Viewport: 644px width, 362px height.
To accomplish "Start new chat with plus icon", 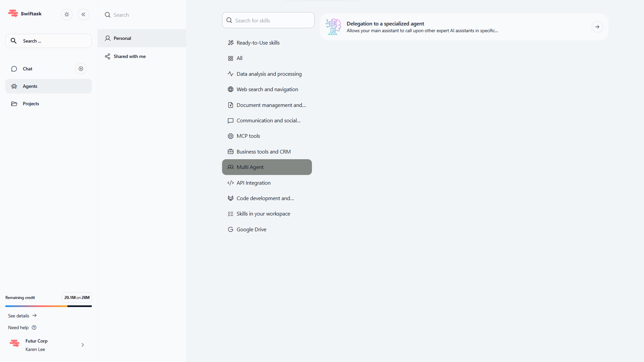I will (x=81, y=69).
